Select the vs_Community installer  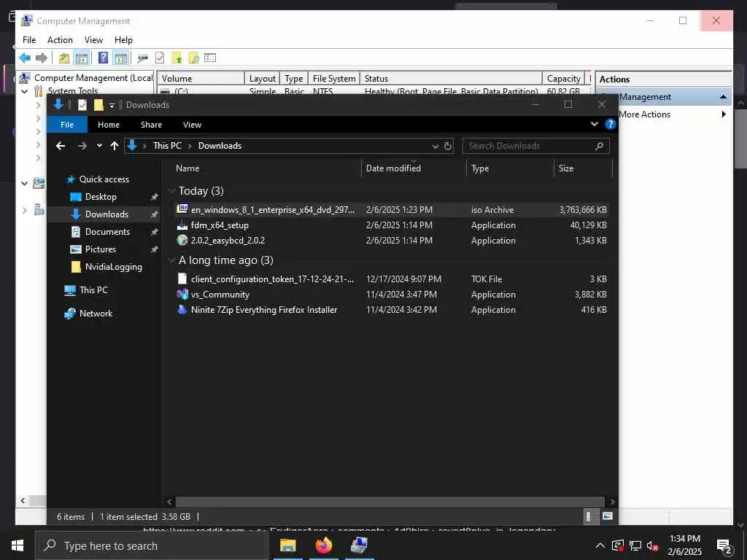[x=392, y=295]
